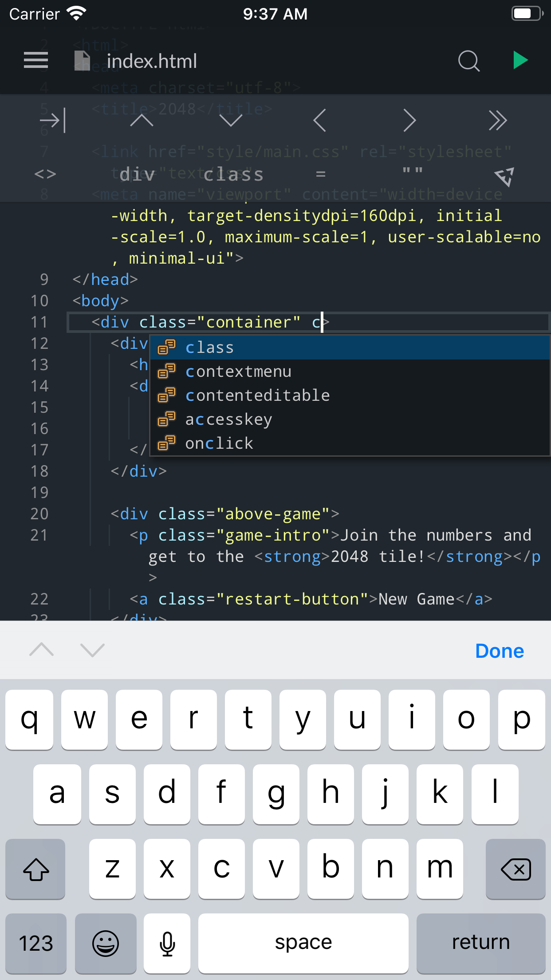
Task: Tap the next field arrow above the keyboard
Action: (x=92, y=650)
